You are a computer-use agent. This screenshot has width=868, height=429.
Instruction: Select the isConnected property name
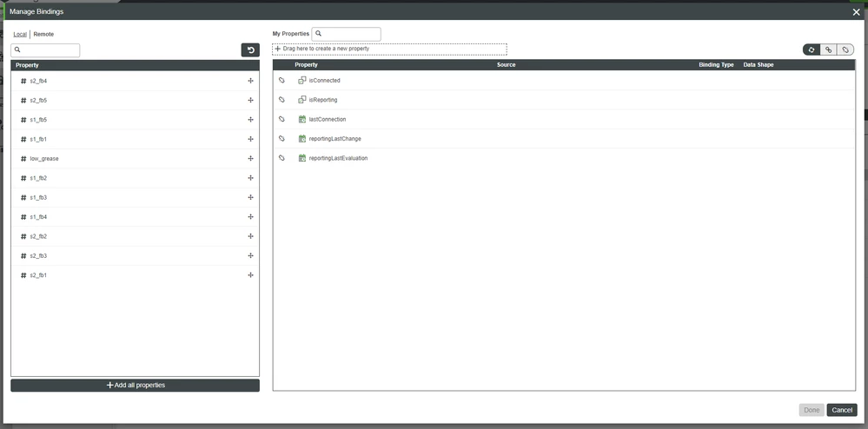324,80
